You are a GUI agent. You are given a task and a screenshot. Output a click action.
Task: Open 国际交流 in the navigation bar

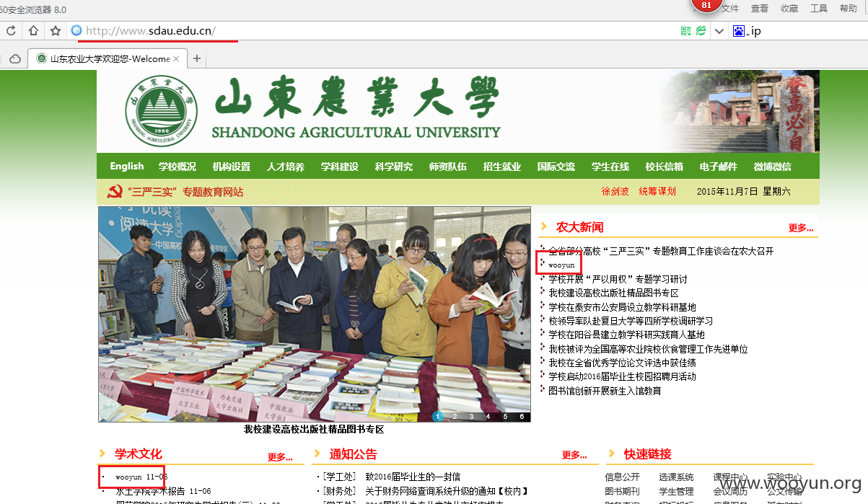pyautogui.click(x=556, y=167)
